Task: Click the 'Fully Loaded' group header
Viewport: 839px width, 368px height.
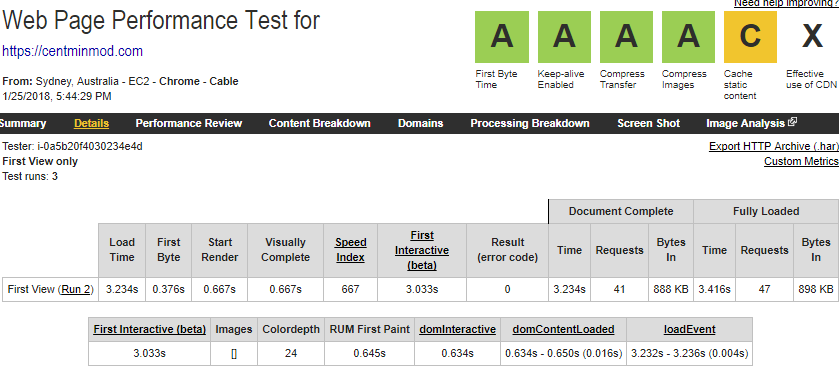Action: point(766,211)
